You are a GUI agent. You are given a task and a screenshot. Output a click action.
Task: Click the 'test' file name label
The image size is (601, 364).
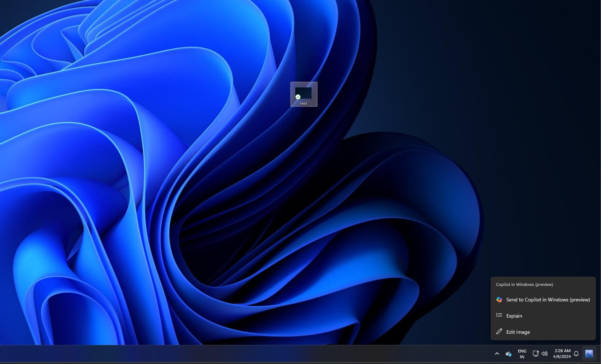304,104
